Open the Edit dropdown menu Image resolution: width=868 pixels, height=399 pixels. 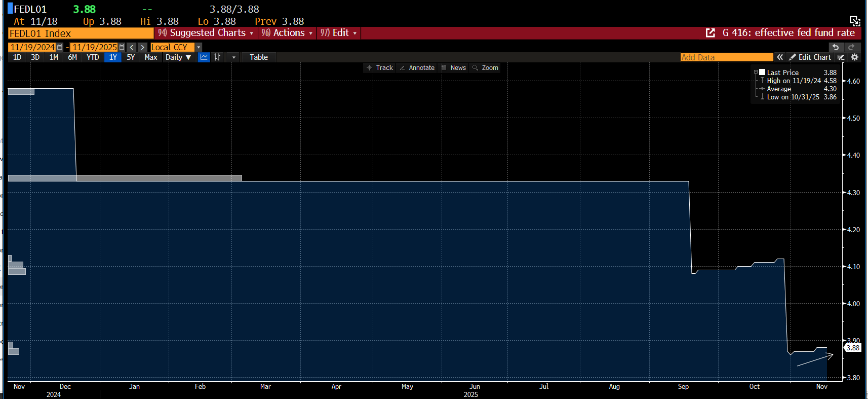(339, 33)
